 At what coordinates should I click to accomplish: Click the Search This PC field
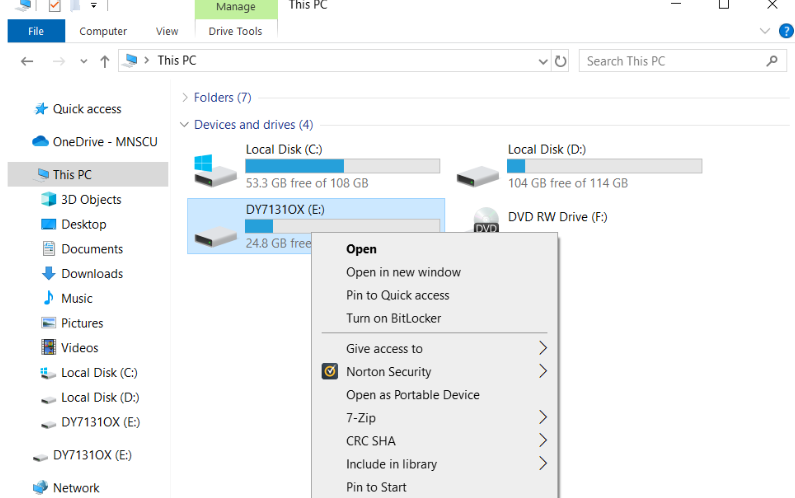click(x=670, y=61)
